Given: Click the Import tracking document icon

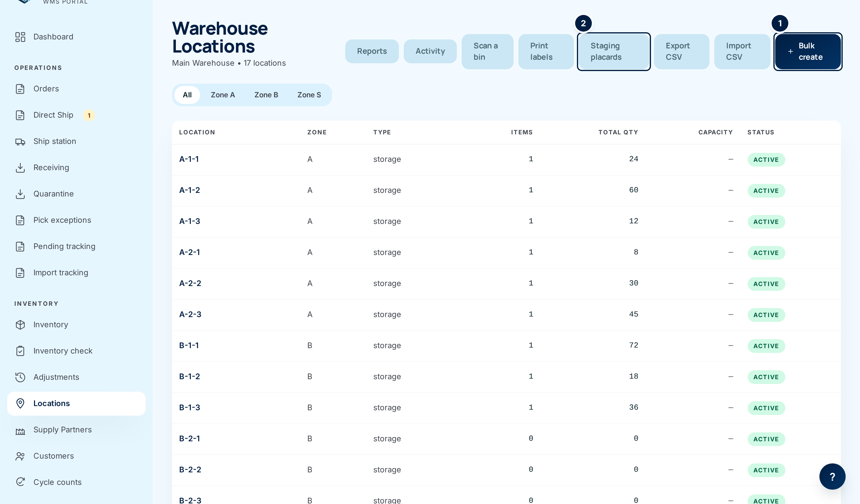Looking at the screenshot, I should click(20, 273).
